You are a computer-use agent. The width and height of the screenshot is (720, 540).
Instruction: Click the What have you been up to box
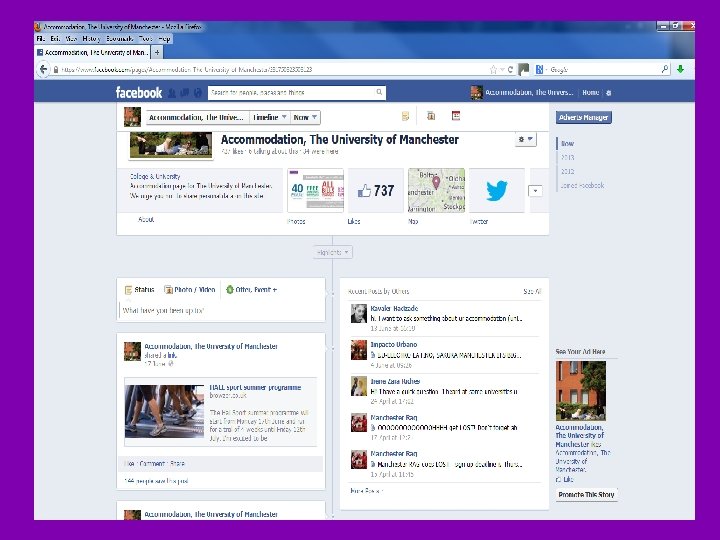point(221,310)
